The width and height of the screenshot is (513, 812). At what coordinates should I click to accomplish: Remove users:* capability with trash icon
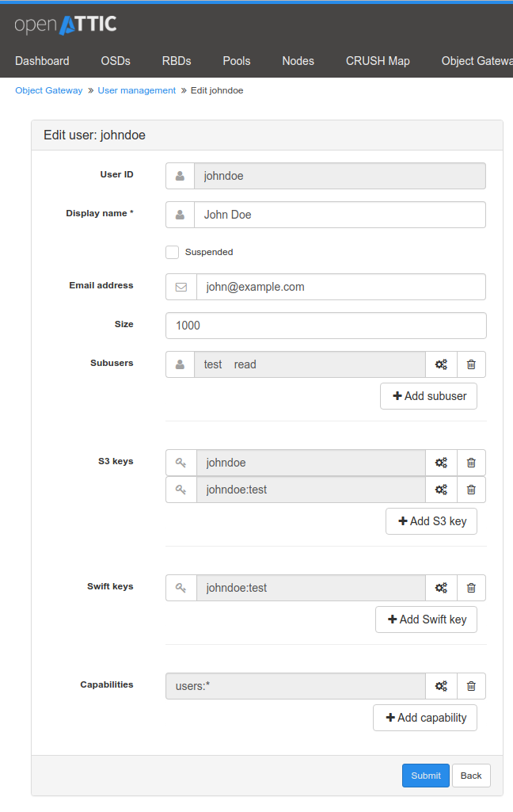(471, 686)
